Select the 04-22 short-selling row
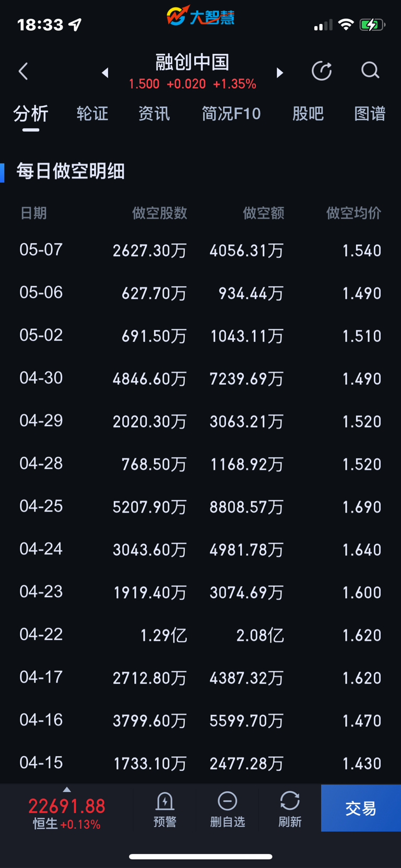 click(200, 635)
